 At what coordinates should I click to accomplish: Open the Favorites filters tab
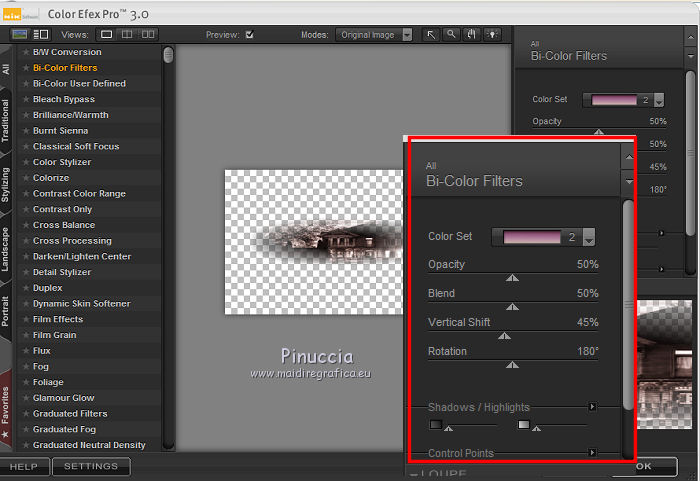[x=5, y=409]
